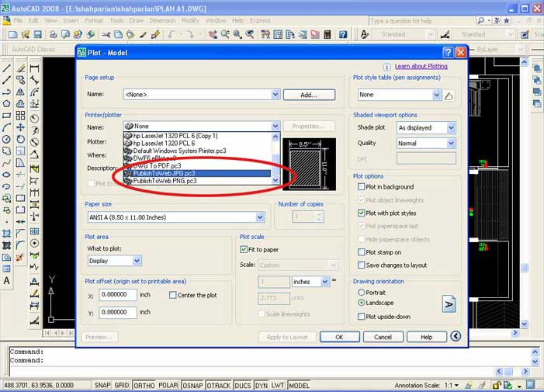Click the Undo arrow in the toolbar
The image size is (544, 392).
pos(172,34)
